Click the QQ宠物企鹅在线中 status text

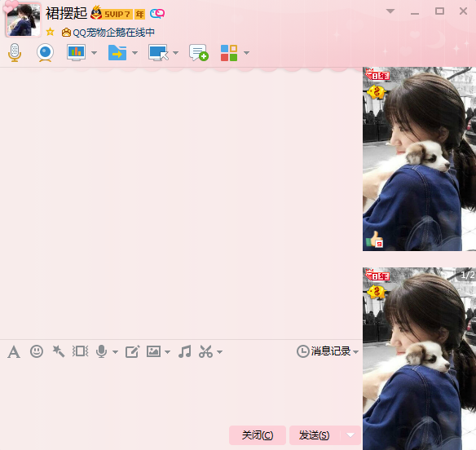(x=114, y=33)
